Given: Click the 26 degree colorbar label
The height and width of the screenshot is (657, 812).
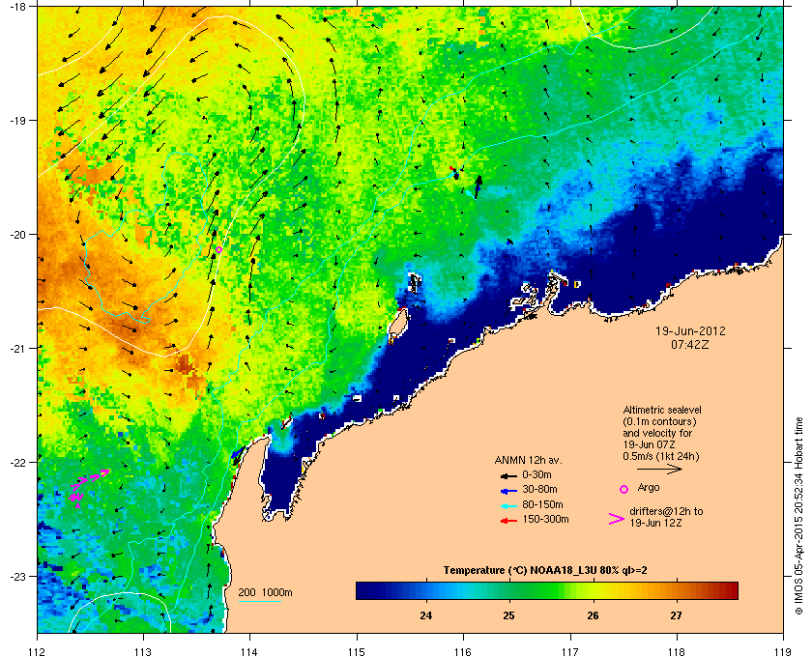Looking at the screenshot, I should tap(593, 615).
